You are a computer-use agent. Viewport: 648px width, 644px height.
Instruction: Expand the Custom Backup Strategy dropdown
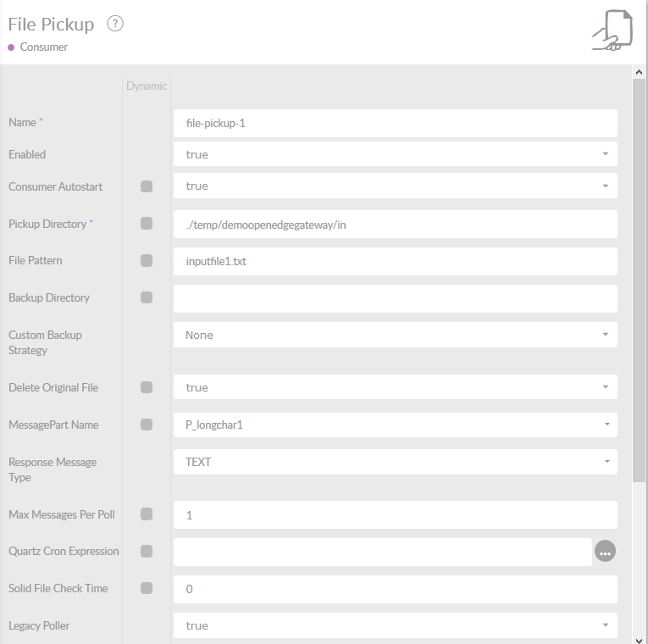[x=395, y=335]
